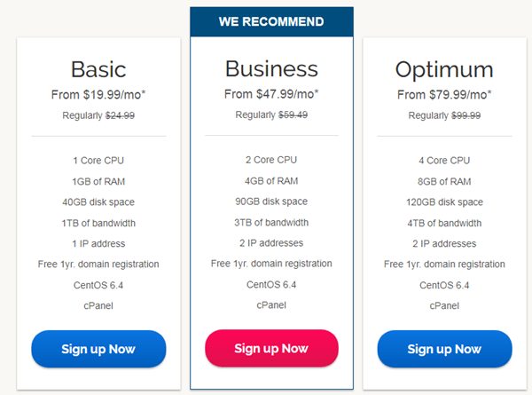
Task: Click the 4GB of RAM feature
Action: pyautogui.click(x=271, y=181)
